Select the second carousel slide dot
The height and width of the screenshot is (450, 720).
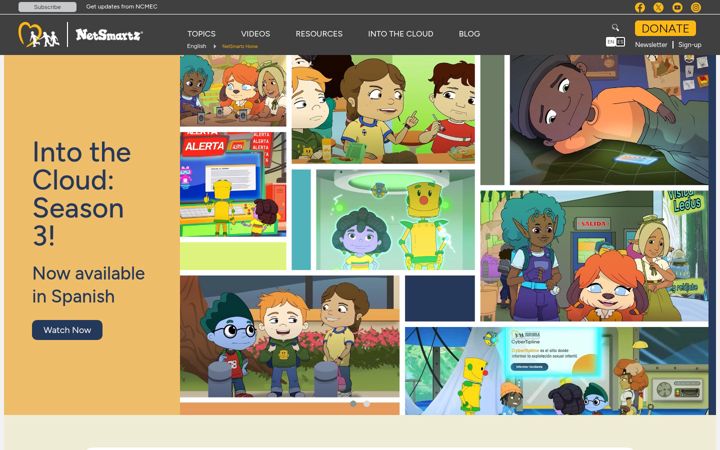[x=366, y=404]
